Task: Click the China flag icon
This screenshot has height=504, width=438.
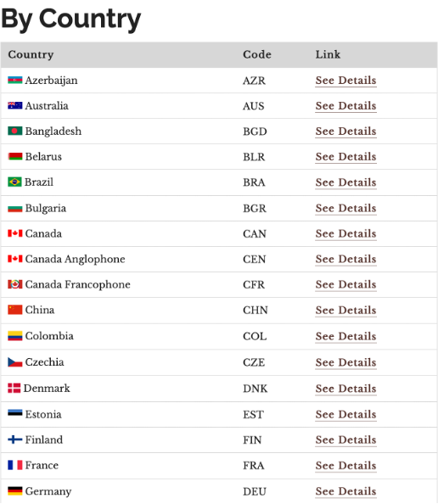Action: pyautogui.click(x=15, y=310)
